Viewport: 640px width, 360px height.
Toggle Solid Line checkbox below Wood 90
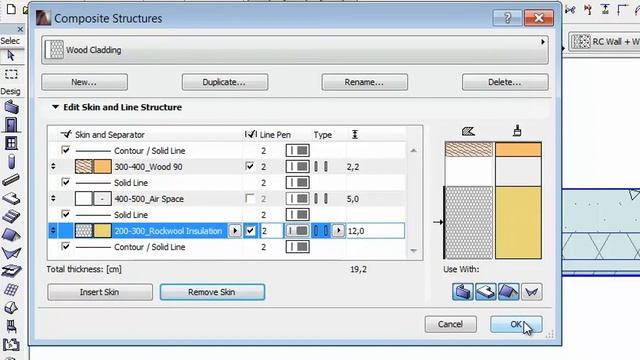[65, 182]
